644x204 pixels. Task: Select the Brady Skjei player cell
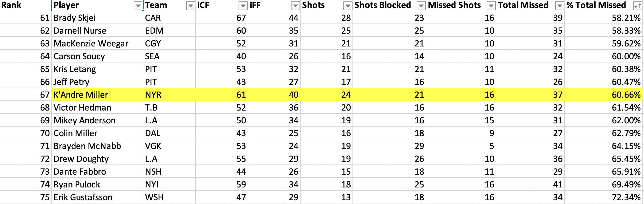pyautogui.click(x=97, y=18)
